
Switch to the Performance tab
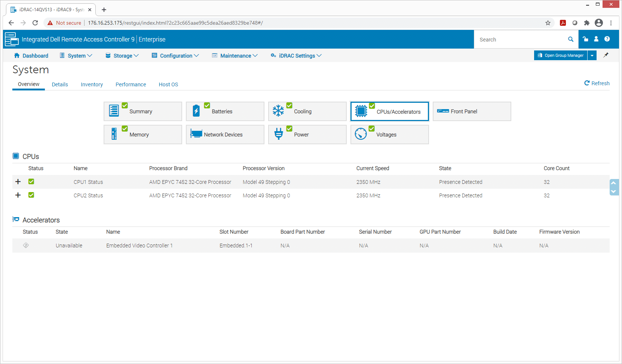pyautogui.click(x=131, y=84)
